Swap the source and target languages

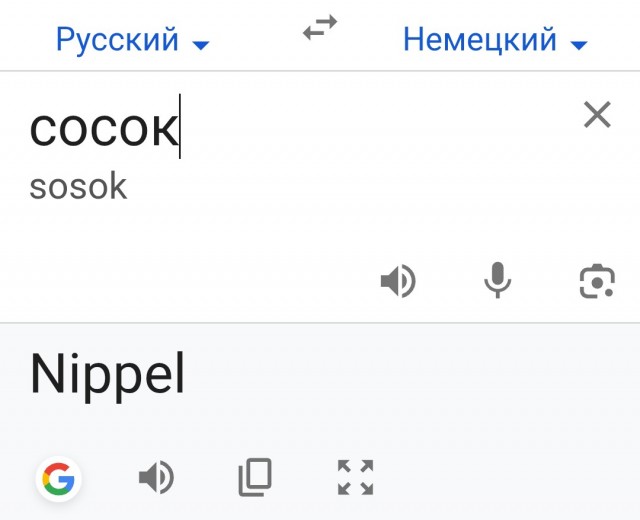tap(320, 31)
